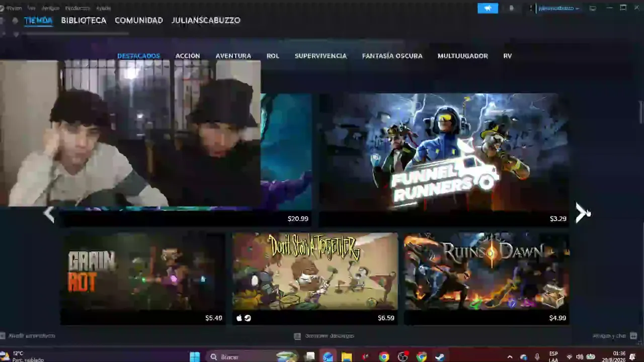This screenshot has width=644, height=362.
Task: Show hidden system tray icons
Action: (x=510, y=356)
